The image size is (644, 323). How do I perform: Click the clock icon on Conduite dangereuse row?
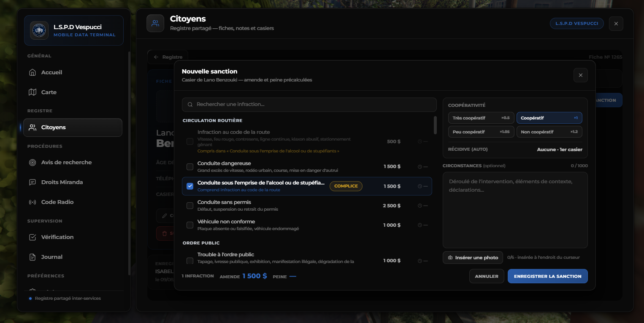[x=419, y=167]
